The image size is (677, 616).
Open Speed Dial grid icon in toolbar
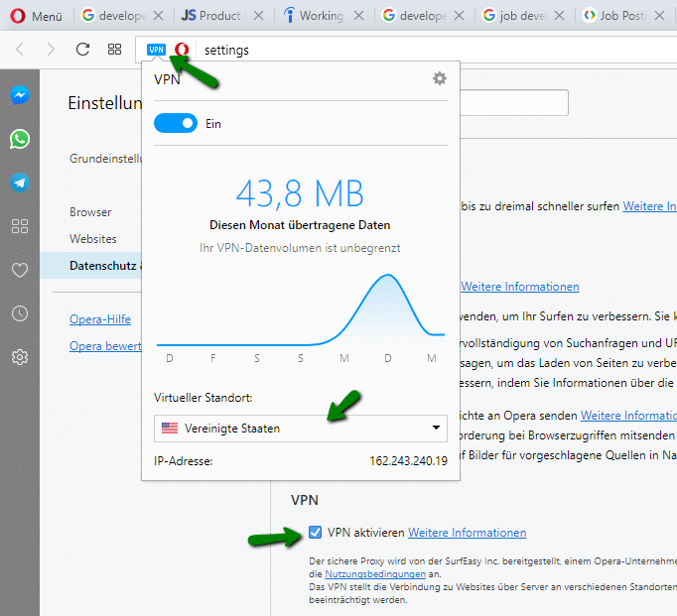(114, 50)
